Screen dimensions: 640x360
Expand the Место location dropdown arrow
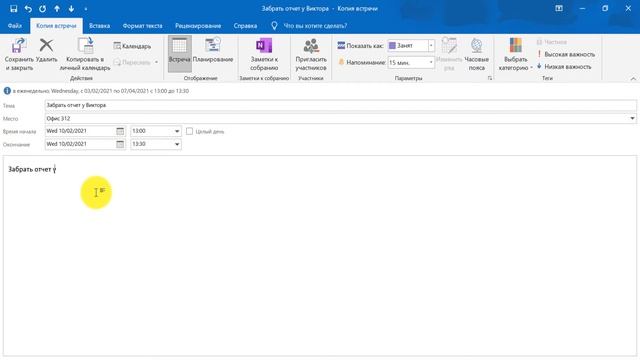[x=632, y=118]
